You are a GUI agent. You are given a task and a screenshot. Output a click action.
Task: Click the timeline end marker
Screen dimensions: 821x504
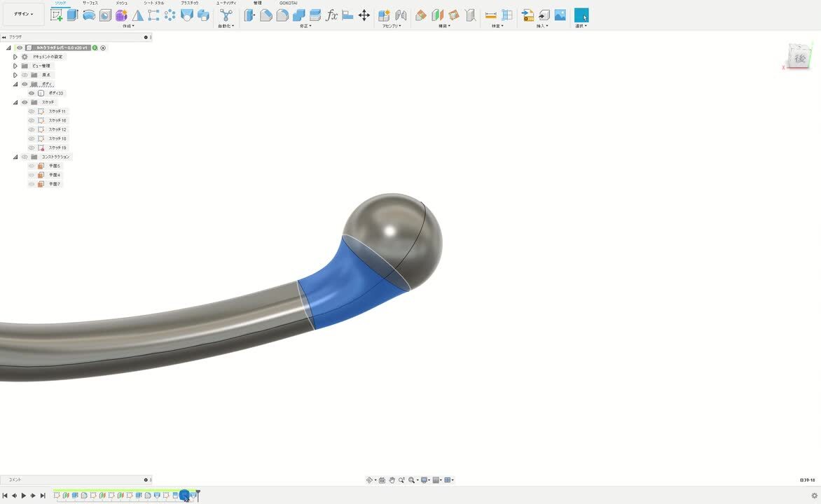click(198, 495)
